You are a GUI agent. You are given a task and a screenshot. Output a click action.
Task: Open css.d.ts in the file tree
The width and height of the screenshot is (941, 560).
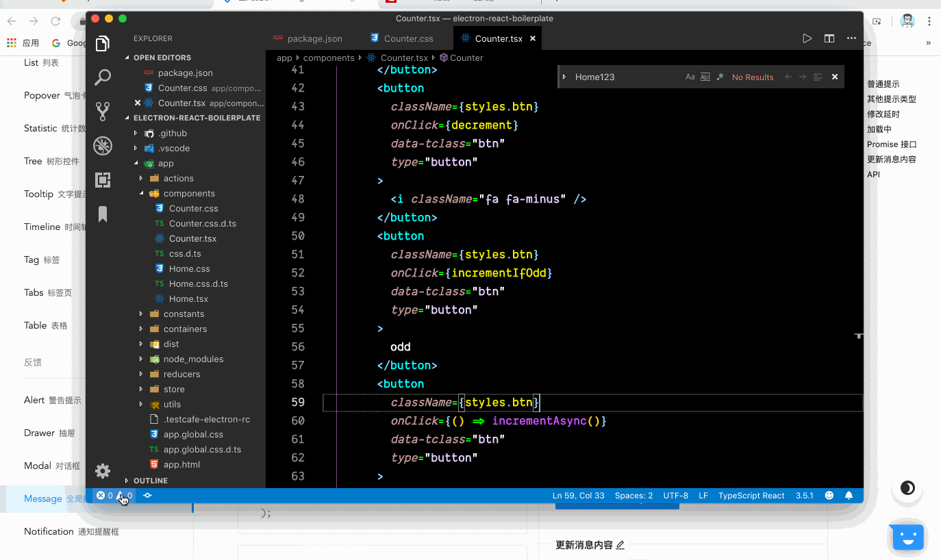click(x=184, y=253)
